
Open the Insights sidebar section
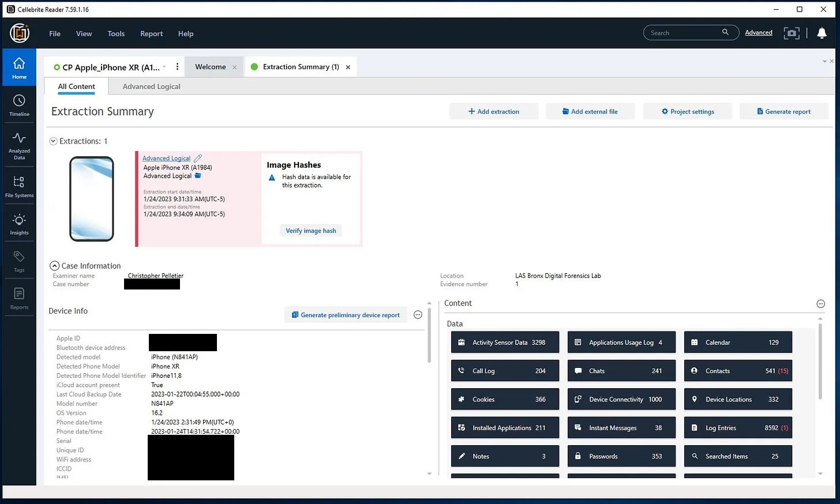pyautogui.click(x=19, y=224)
